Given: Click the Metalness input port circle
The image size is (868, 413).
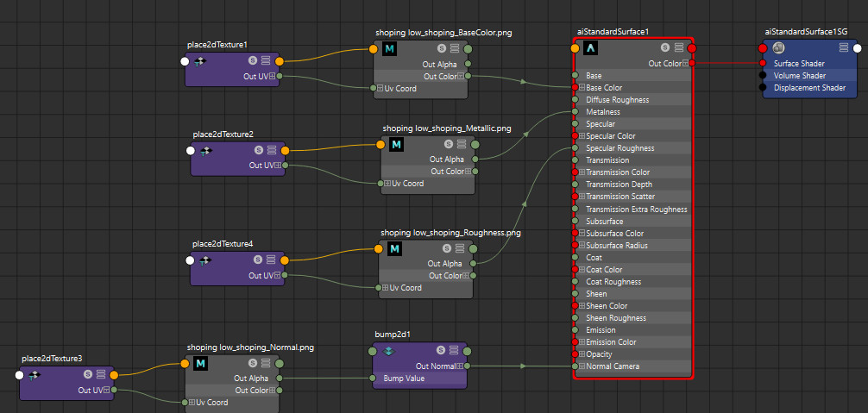Looking at the screenshot, I should [x=576, y=112].
